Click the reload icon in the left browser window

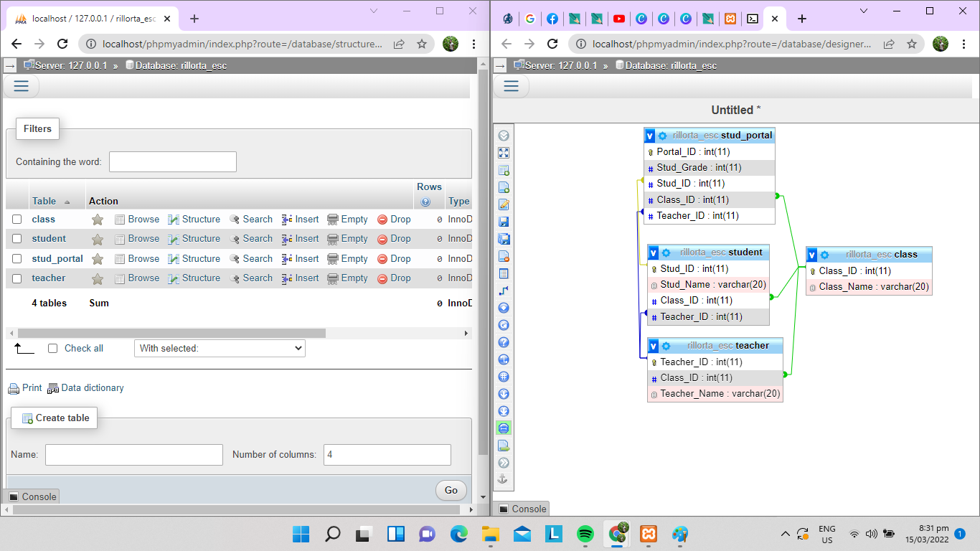click(62, 44)
